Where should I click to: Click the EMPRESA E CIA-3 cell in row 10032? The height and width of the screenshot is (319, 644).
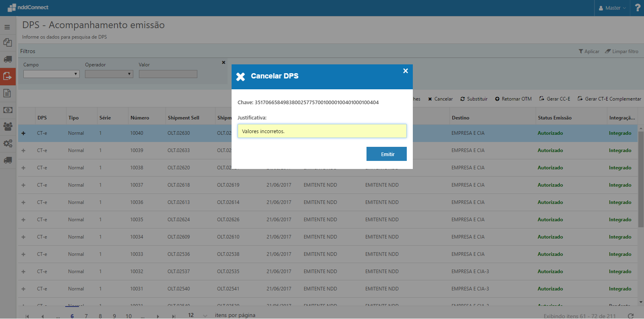pos(470,272)
